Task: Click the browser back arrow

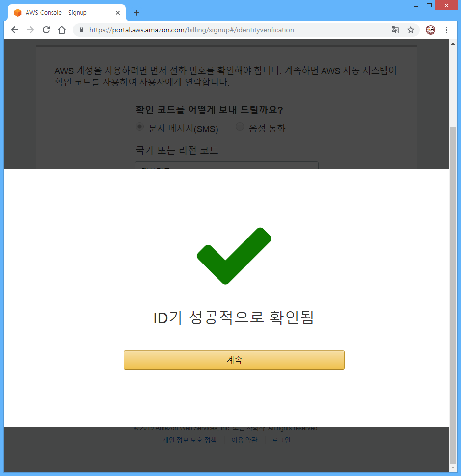Action: 15,30
